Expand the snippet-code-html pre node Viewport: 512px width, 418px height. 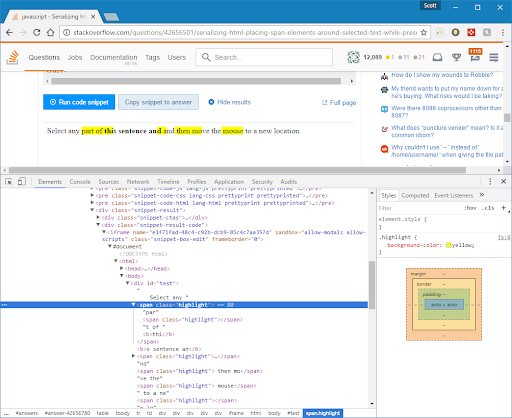pos(92,203)
